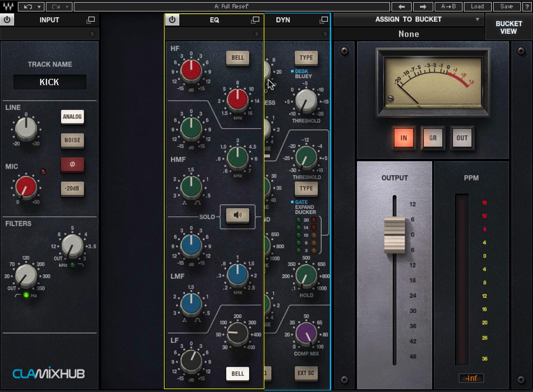Reset the -Inf peak readout

(471, 378)
